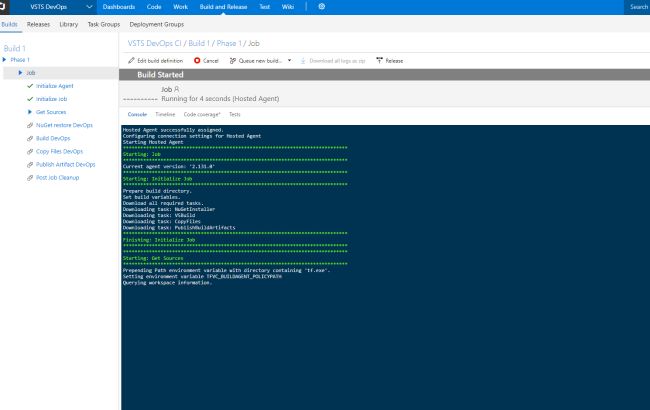Open the Dashboards menu

119,7
